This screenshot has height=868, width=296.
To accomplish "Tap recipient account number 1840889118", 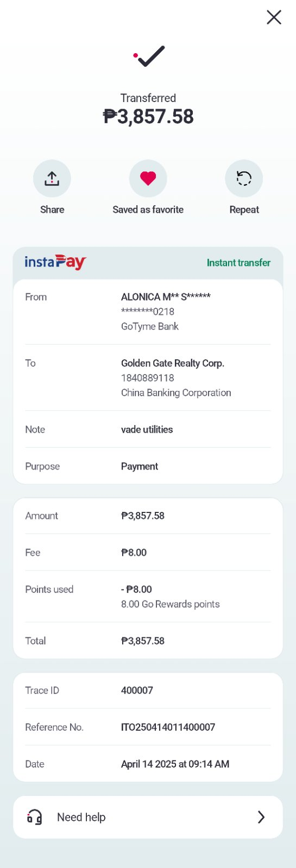I will click(x=148, y=378).
